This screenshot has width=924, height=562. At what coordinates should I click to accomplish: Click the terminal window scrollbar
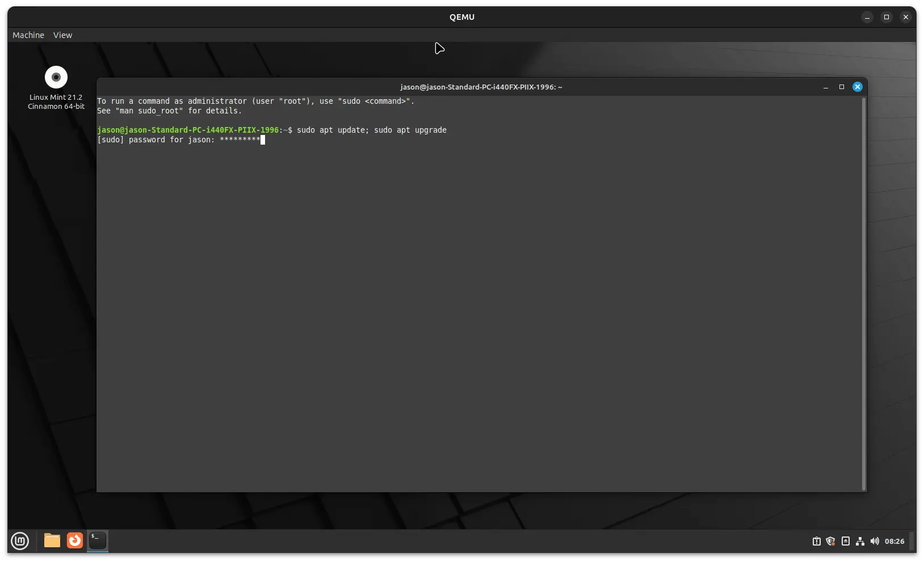[x=863, y=284]
